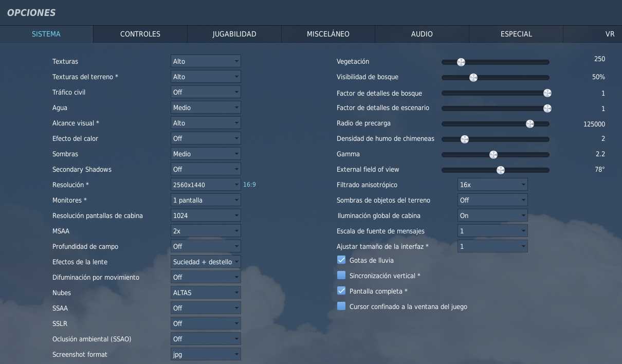Switch to the ESPECIAL tab

[516, 34]
